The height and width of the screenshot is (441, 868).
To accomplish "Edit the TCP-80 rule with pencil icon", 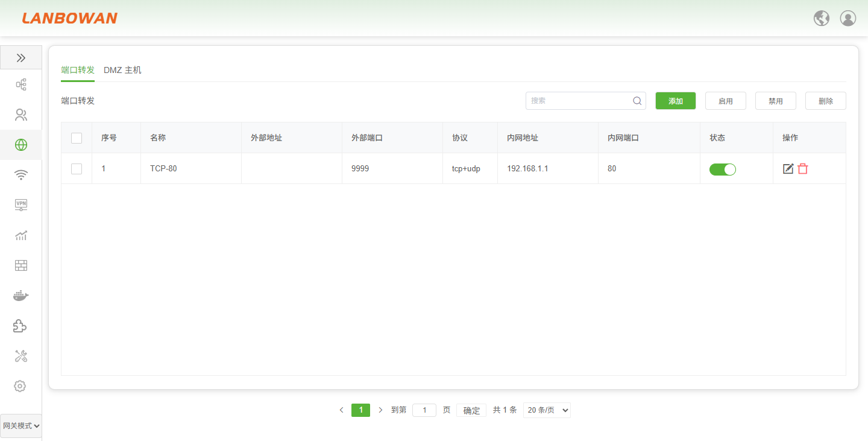I will pyautogui.click(x=788, y=169).
